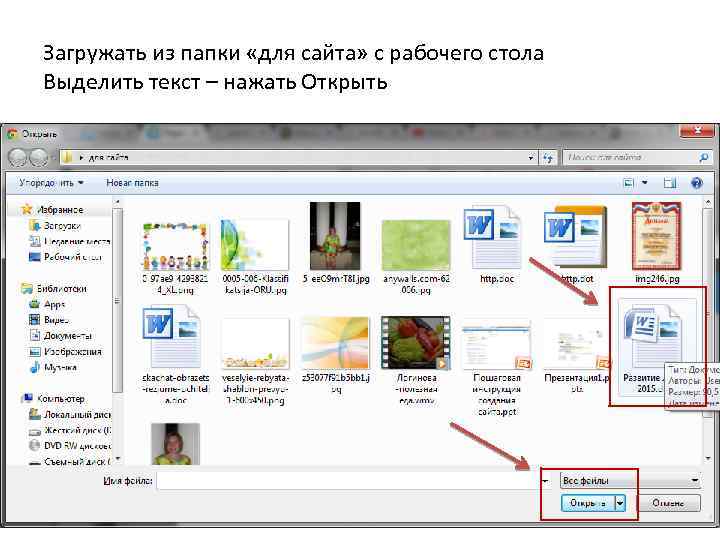Click the sidebar scroll up arrow
Image resolution: width=720 pixels, height=540 pixels.
(118, 202)
